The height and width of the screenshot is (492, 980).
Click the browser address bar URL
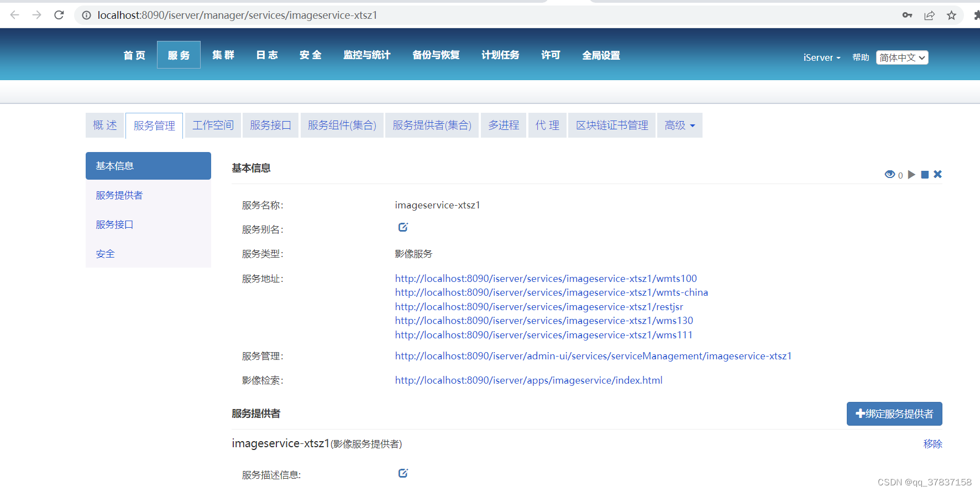click(238, 15)
